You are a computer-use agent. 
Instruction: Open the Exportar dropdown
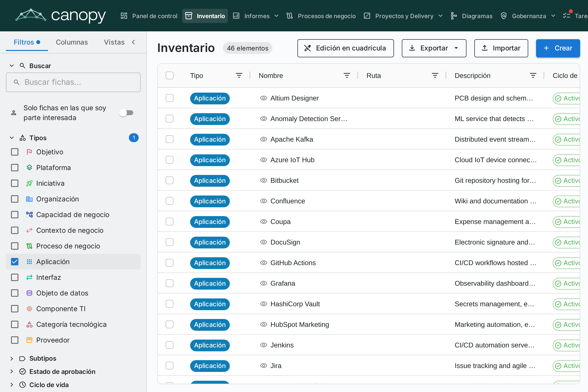pyautogui.click(x=434, y=48)
